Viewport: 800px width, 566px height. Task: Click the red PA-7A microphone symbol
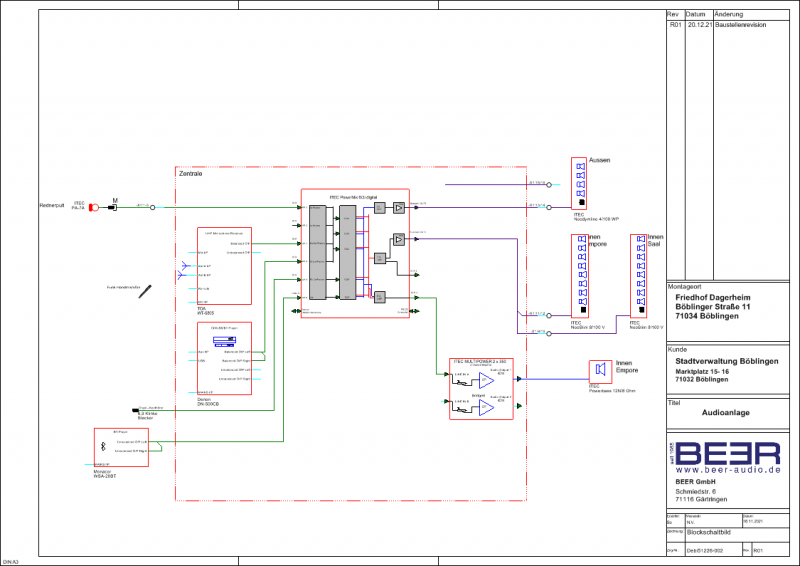pos(95,207)
